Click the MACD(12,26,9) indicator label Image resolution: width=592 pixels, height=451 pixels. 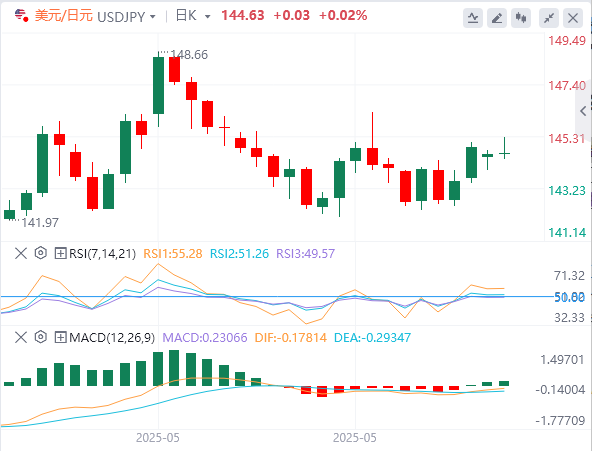click(x=112, y=337)
